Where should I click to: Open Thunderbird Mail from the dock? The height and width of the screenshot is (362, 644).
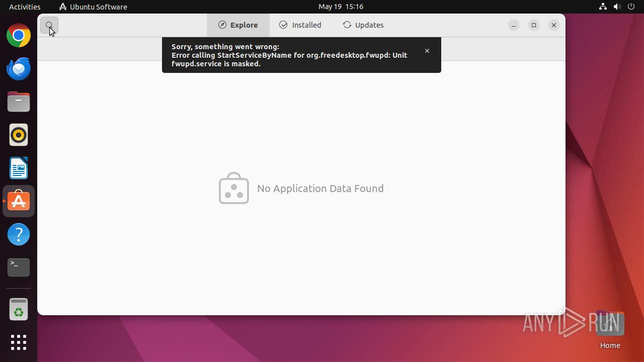[x=19, y=69]
